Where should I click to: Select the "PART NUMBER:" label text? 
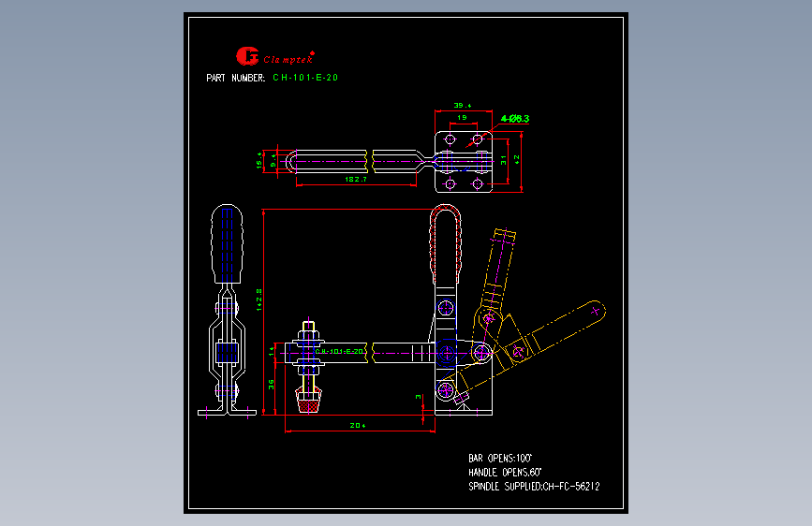[236, 78]
